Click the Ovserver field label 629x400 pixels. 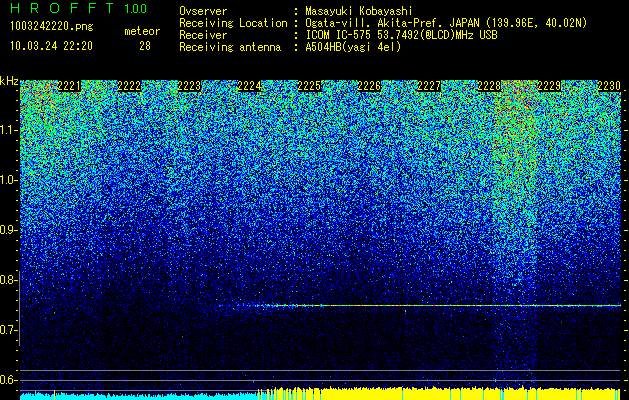pos(203,11)
